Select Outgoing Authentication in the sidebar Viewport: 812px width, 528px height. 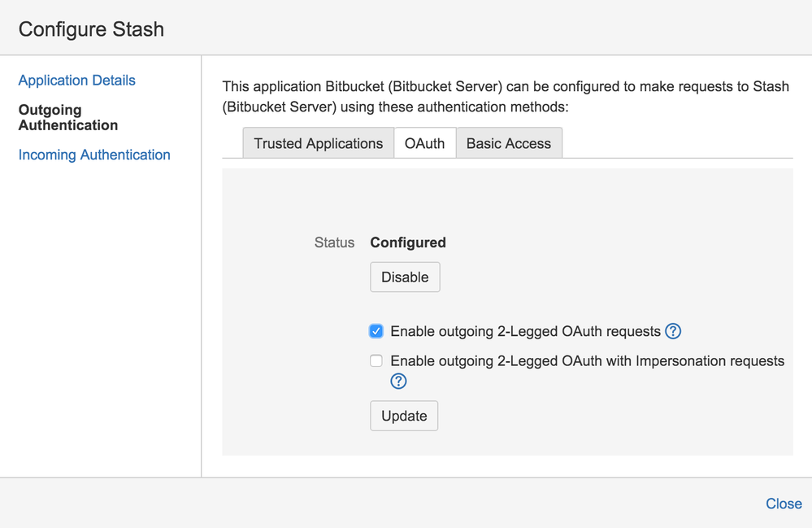click(68, 117)
